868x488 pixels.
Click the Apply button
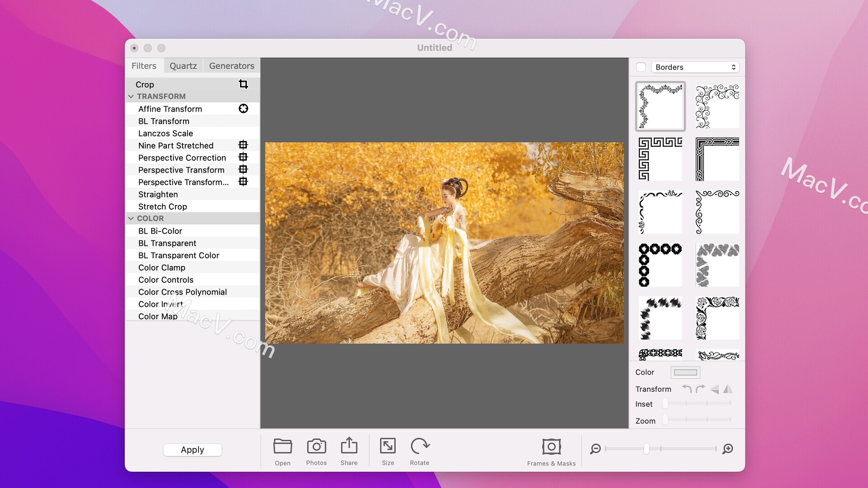[193, 450]
